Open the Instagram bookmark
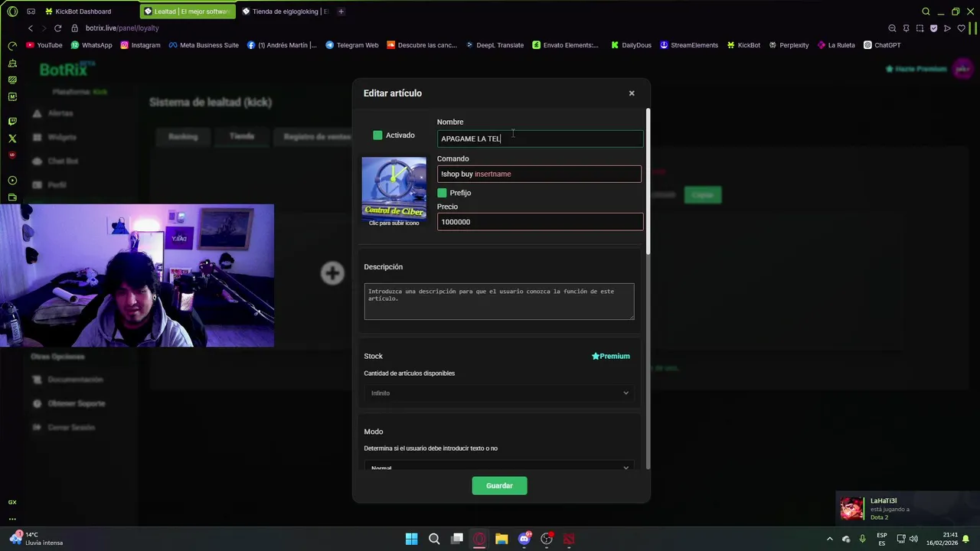 pyautogui.click(x=140, y=45)
